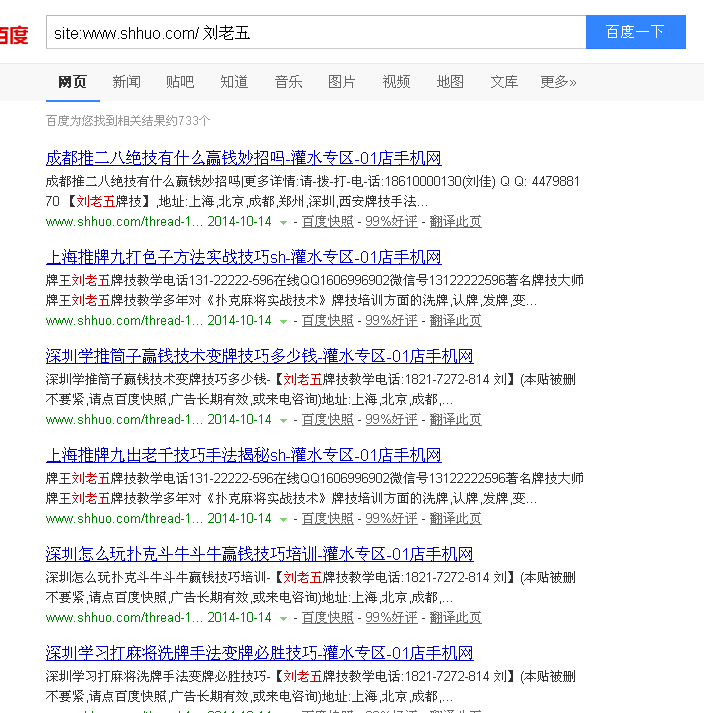Click 99%好评 under 上海推牌九出老千 result
The height and width of the screenshot is (713, 704).
pyautogui.click(x=391, y=518)
